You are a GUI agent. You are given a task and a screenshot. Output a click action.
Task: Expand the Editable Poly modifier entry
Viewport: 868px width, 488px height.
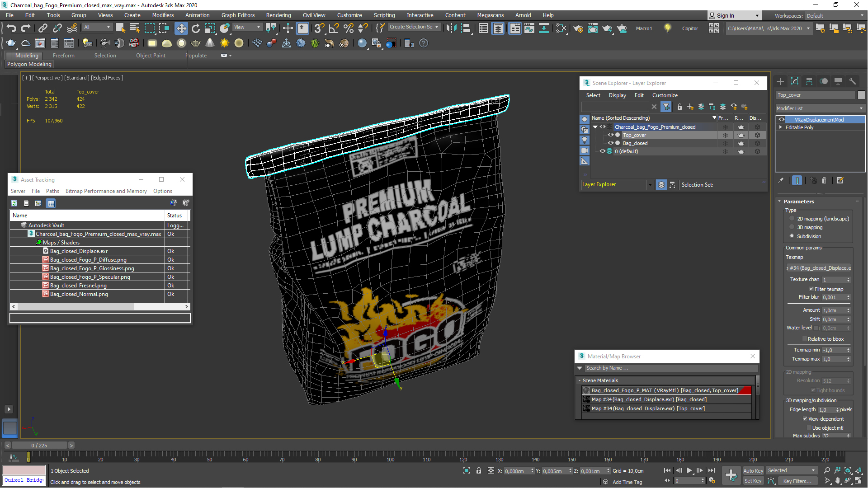(x=781, y=127)
